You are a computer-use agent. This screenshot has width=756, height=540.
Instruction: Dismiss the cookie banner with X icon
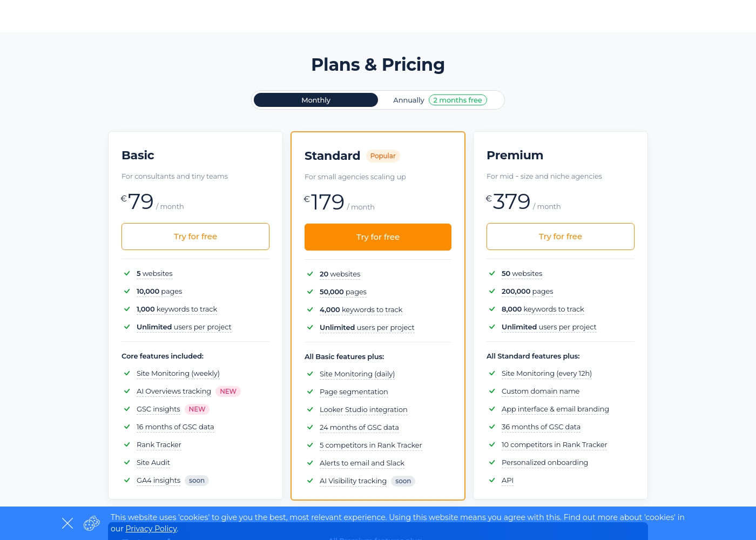pos(67,523)
